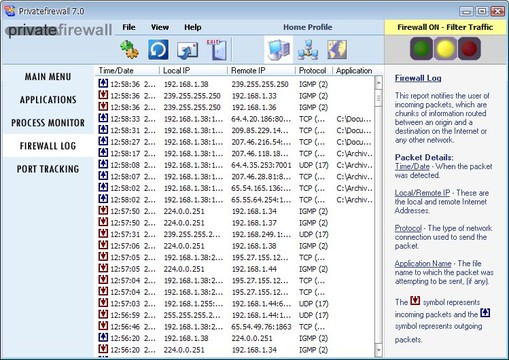Click outgoing icon of 12:58:08 UDP row

(103, 164)
